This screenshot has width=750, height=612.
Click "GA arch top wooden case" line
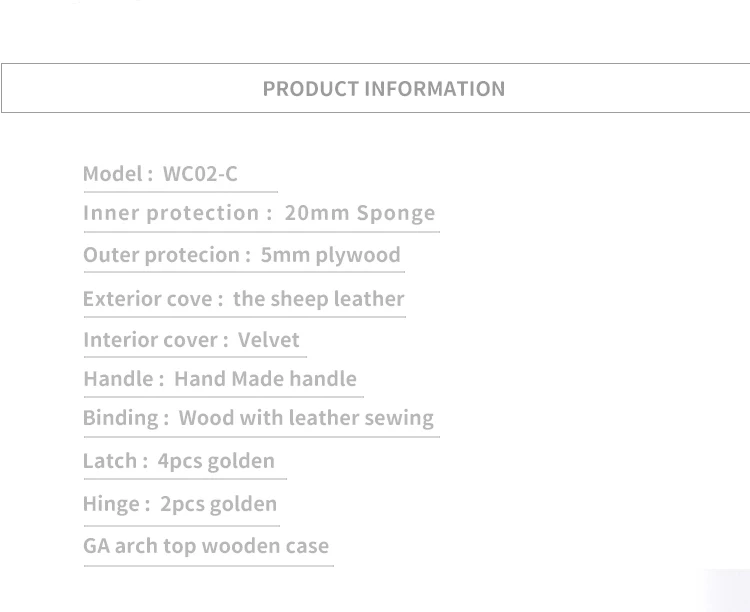point(206,546)
